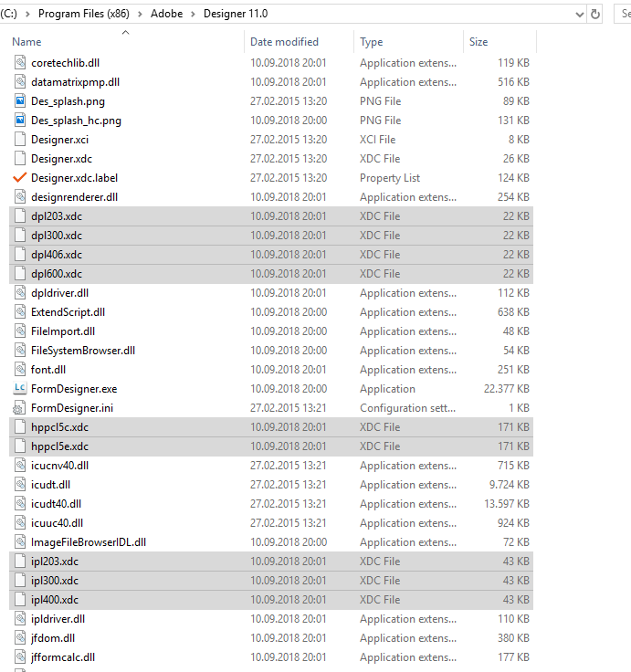Viewport: 631px width, 672px height.
Task: Click the FormDesigner.ini settings icon
Action: [19, 408]
